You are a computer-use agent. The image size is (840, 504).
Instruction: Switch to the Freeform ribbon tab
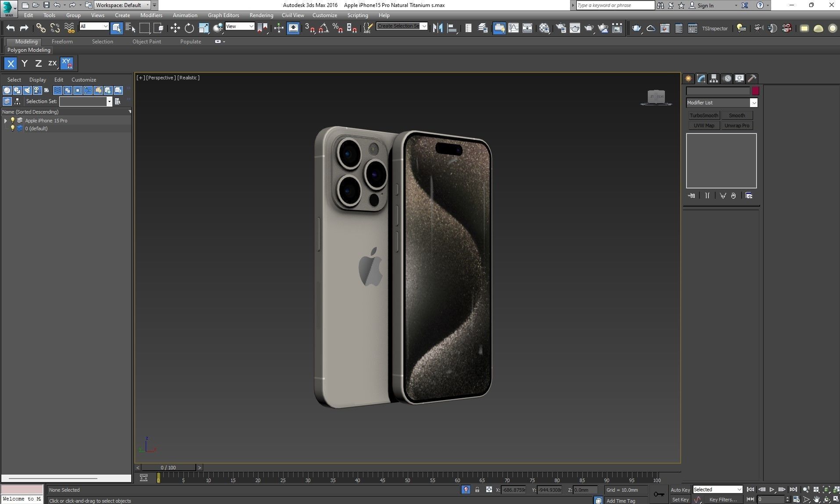pos(62,42)
